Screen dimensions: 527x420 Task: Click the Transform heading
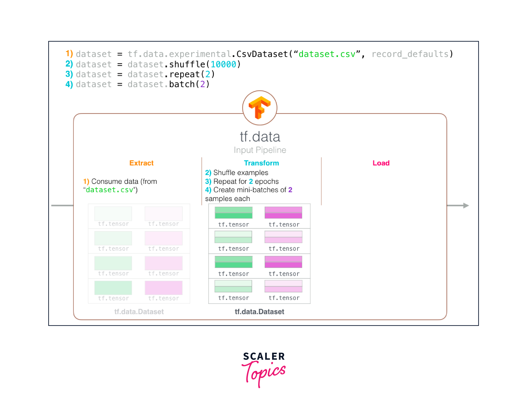point(261,163)
